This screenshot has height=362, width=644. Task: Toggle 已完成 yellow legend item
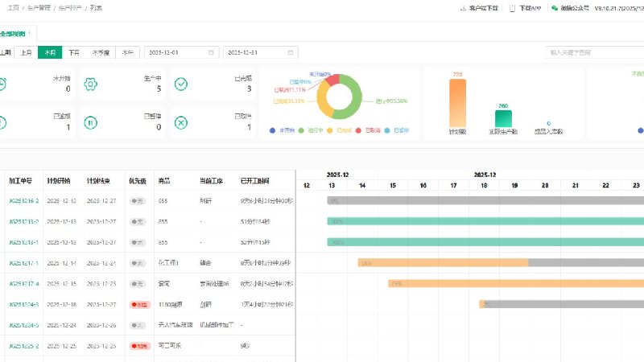pyautogui.click(x=339, y=130)
